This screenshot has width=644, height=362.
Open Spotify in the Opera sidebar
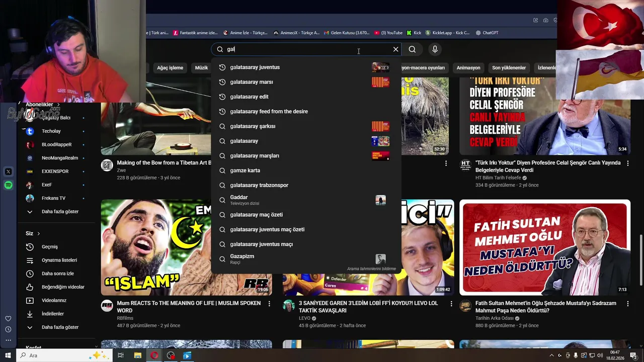(x=8, y=185)
